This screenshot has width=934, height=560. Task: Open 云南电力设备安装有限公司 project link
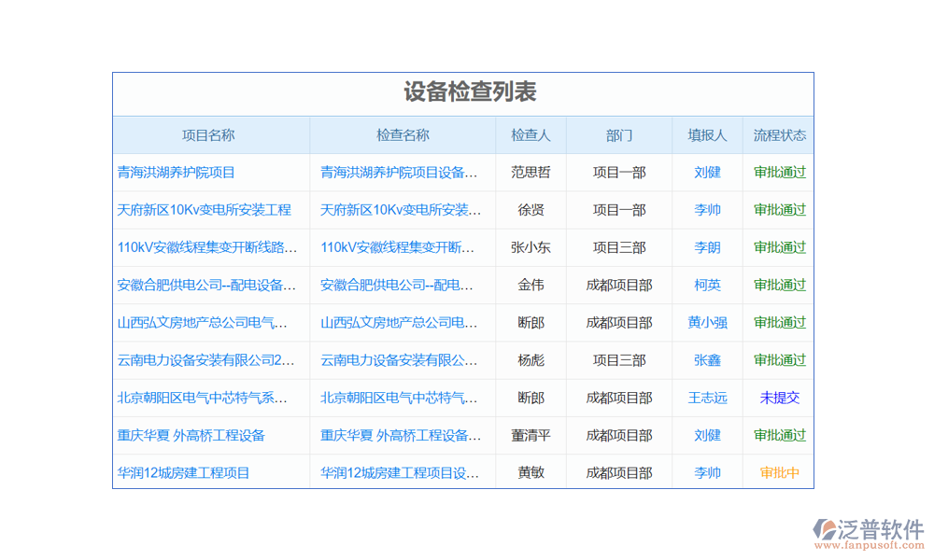point(206,360)
